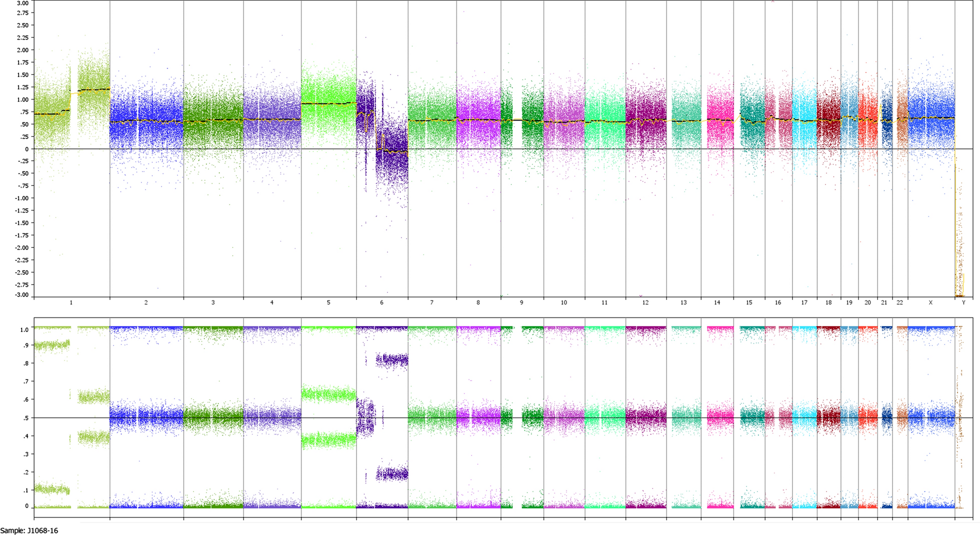
Task: Click the -2.00 y-axis tick label
Action: (21, 247)
